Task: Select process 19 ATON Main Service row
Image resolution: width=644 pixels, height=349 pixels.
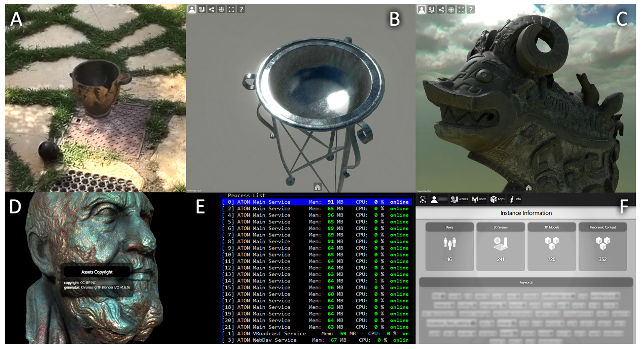Action: [x=316, y=314]
